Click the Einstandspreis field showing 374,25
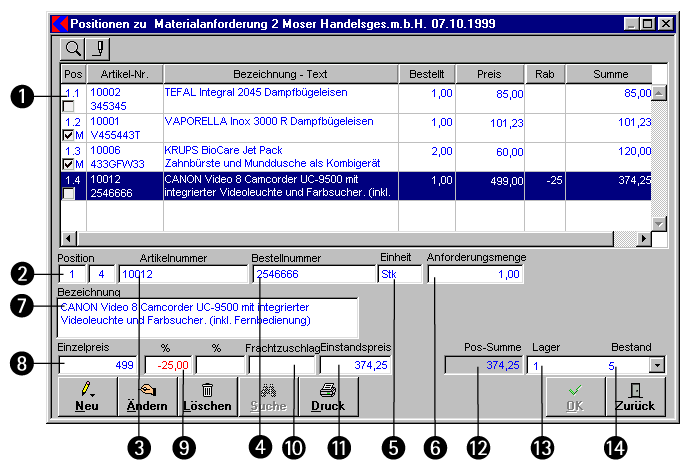 click(x=355, y=365)
